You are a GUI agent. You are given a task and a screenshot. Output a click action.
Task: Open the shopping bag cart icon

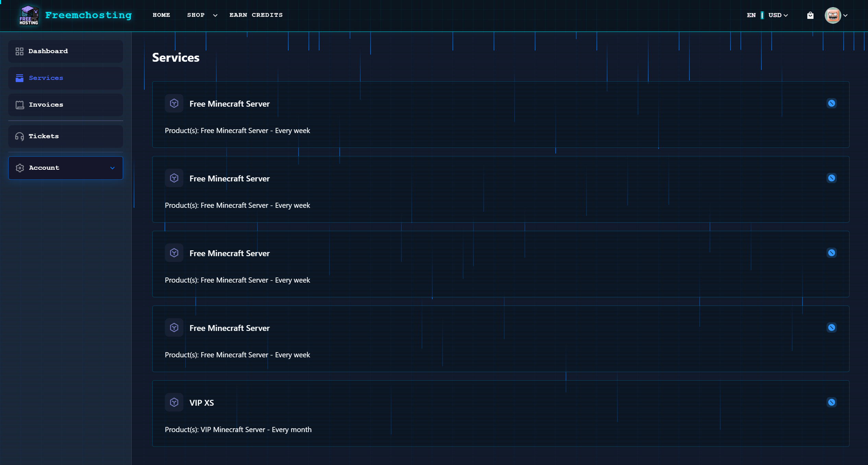810,15
